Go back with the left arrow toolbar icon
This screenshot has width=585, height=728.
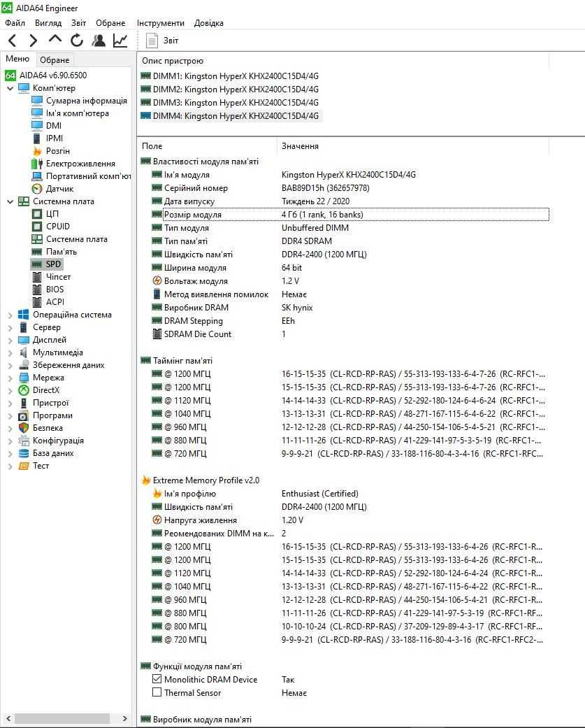[x=13, y=41]
